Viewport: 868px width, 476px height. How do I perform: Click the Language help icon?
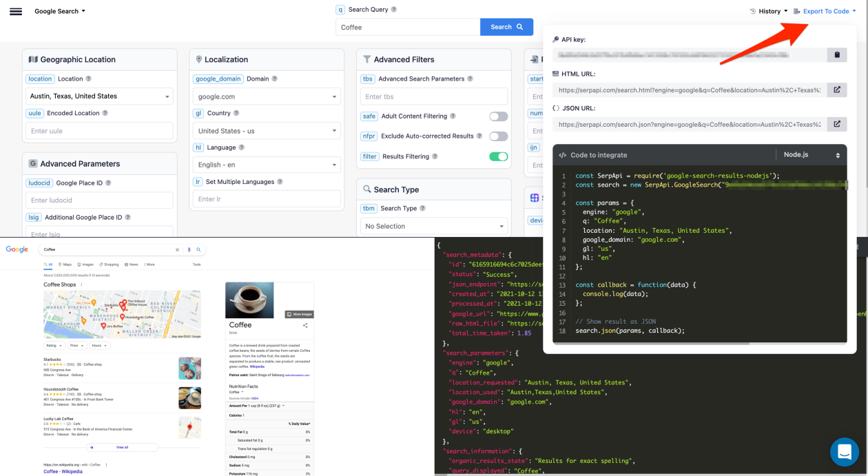tap(241, 147)
